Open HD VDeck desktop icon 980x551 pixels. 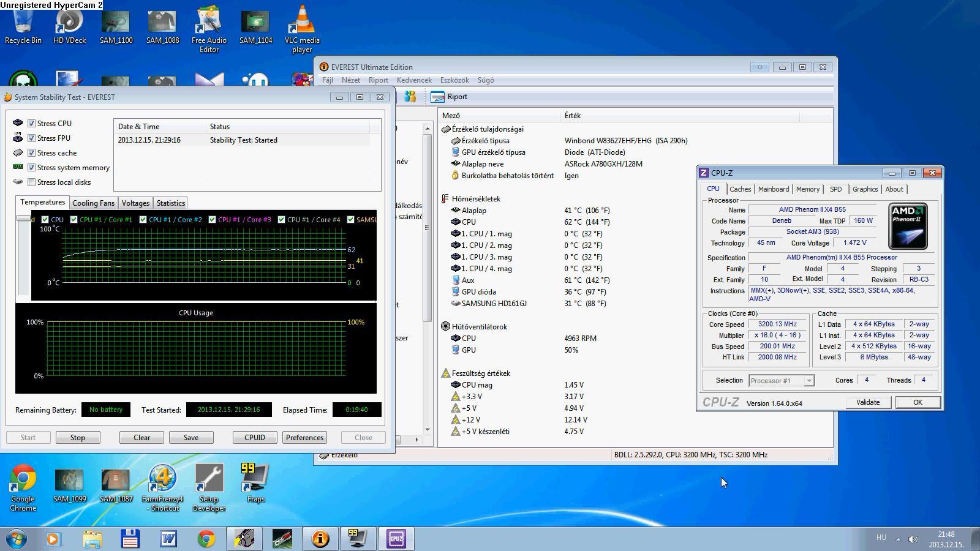click(70, 26)
